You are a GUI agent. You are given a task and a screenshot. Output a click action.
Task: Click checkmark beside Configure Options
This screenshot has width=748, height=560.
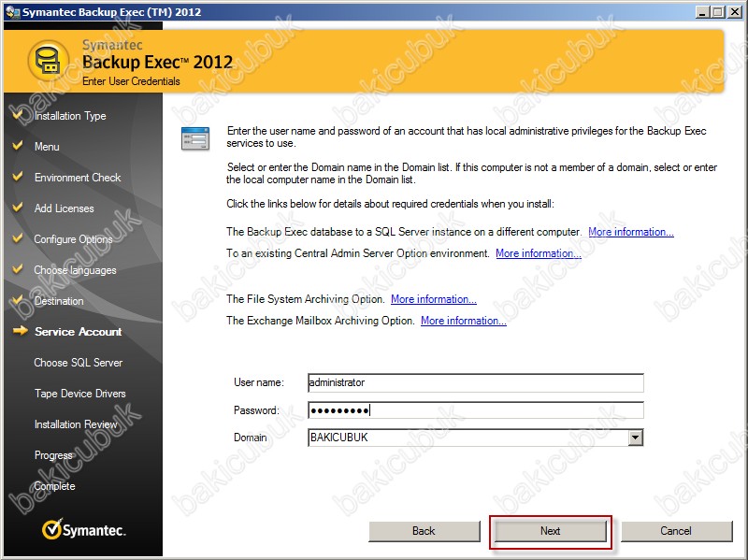18,238
